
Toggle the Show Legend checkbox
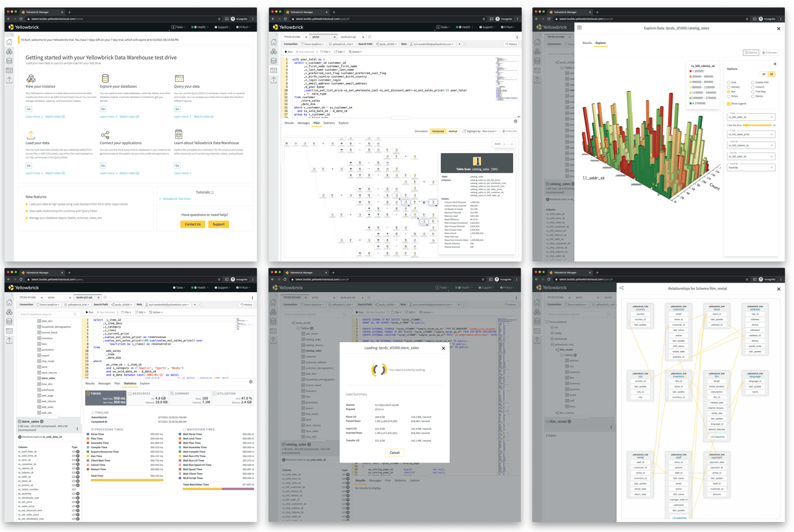coord(728,103)
